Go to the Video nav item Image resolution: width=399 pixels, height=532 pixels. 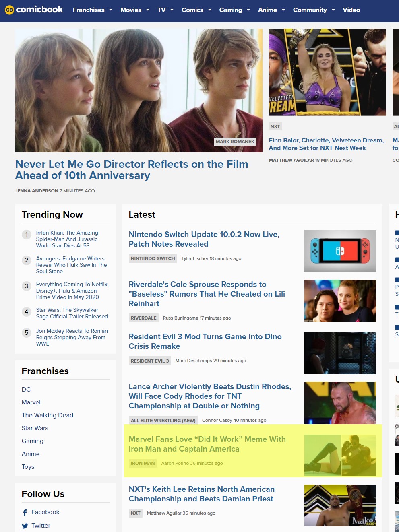pos(351,10)
